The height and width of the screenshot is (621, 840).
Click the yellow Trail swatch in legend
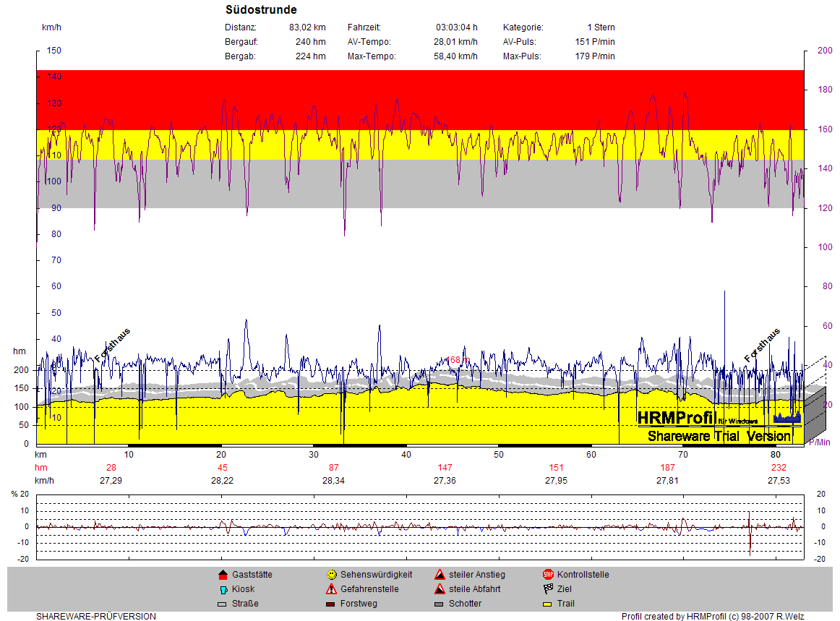click(x=548, y=604)
